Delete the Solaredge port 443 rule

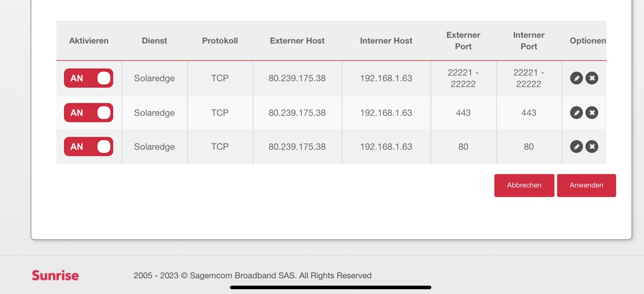click(x=592, y=113)
